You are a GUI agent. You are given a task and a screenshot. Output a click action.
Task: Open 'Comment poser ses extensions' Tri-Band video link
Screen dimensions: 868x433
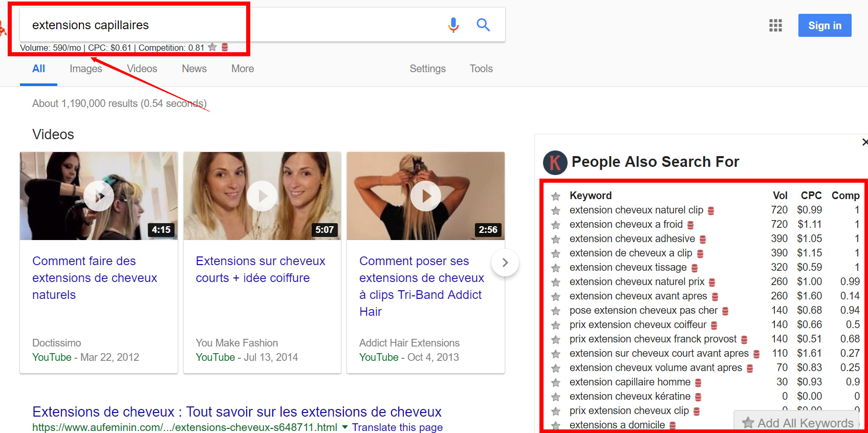coord(422,286)
